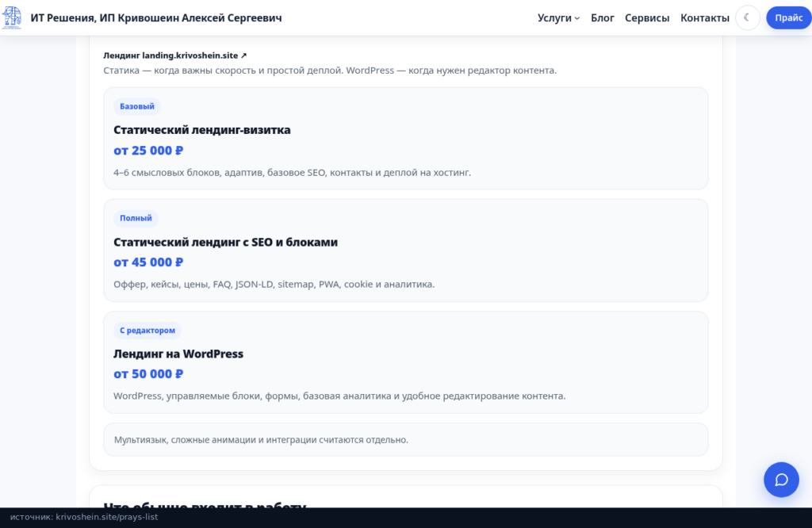Click the heading Статический лендинг-визитка
This screenshot has height=528, width=812.
202,130
